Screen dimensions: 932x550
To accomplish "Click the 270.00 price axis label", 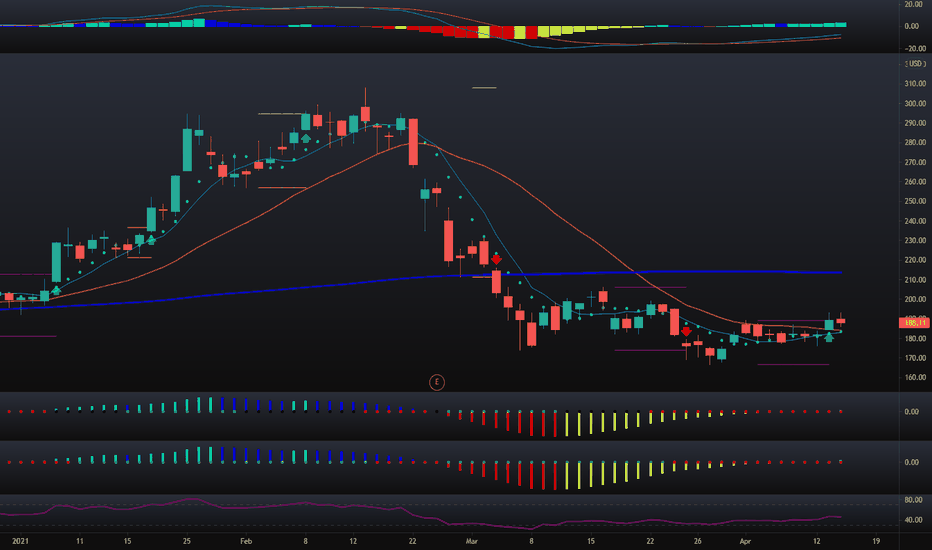I will coord(915,162).
